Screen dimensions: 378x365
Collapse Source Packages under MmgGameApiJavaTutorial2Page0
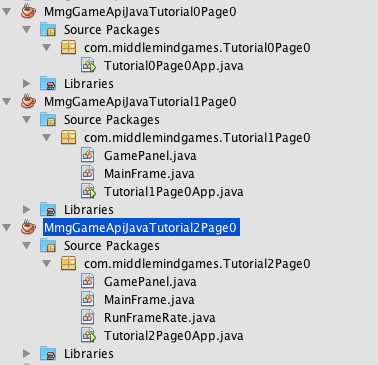click(x=27, y=246)
